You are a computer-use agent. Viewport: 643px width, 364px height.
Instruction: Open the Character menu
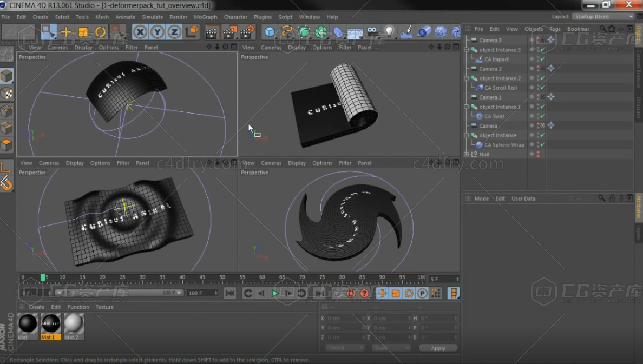tap(235, 17)
